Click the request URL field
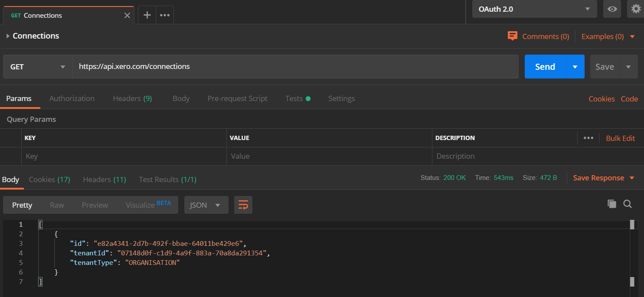Image resolution: width=644 pixels, height=297 pixels. [x=295, y=67]
